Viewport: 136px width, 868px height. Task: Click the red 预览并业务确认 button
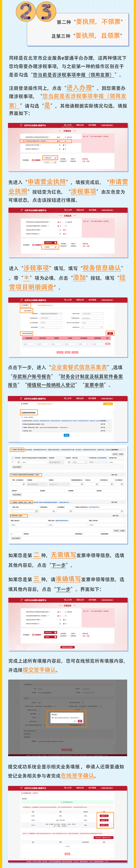pos(67,647)
